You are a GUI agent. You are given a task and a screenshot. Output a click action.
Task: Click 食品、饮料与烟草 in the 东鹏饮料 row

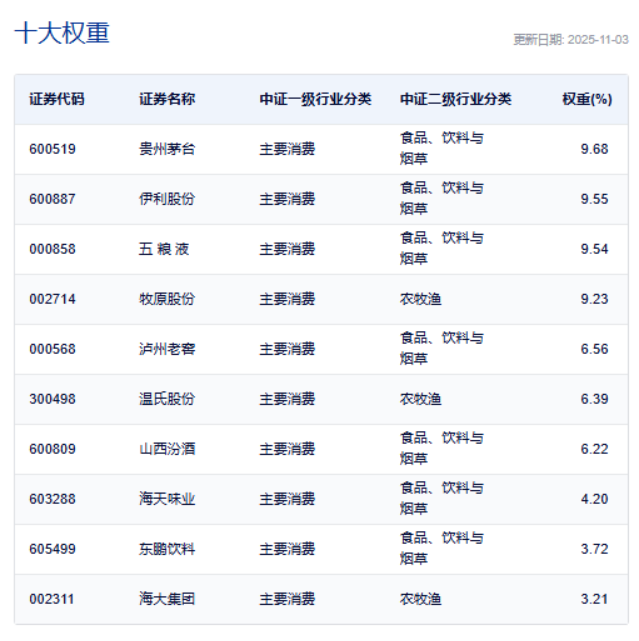click(442, 548)
